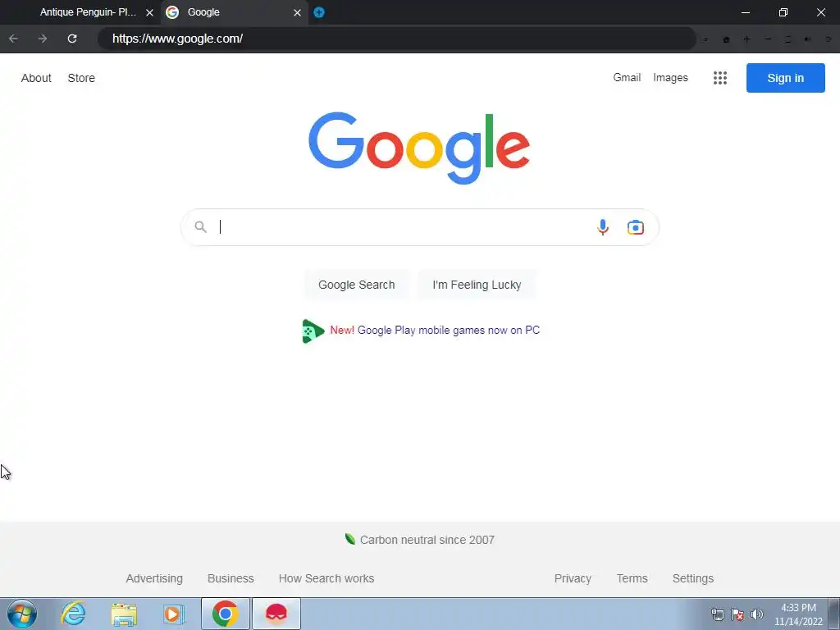Click the Google Play games icon
Viewport: 840px width, 630px height.
click(x=313, y=331)
